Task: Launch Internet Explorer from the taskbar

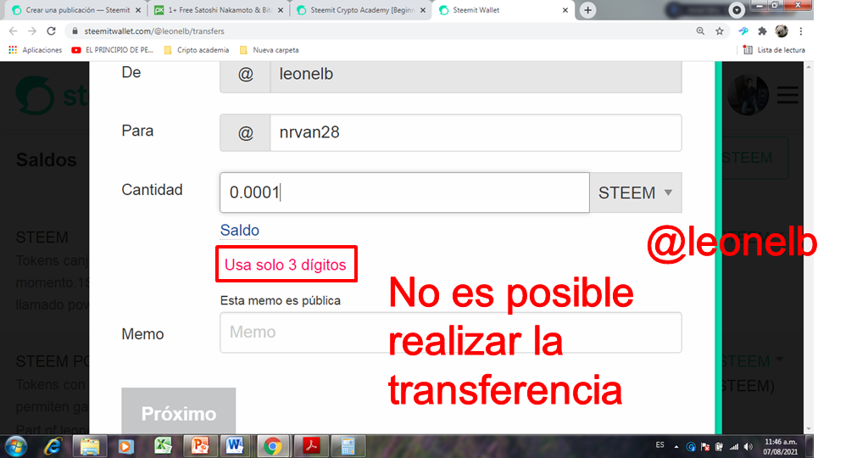Action: pyautogui.click(x=53, y=446)
